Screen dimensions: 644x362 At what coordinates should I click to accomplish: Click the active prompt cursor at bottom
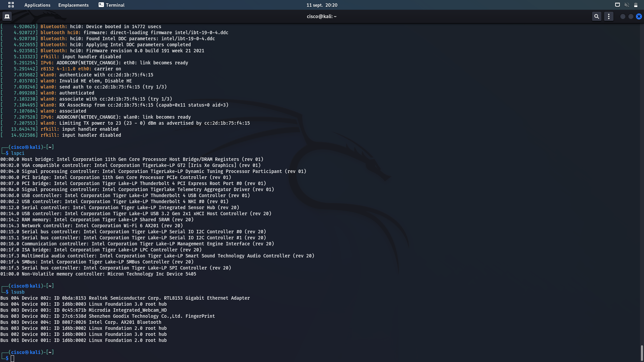pyautogui.click(x=12, y=359)
